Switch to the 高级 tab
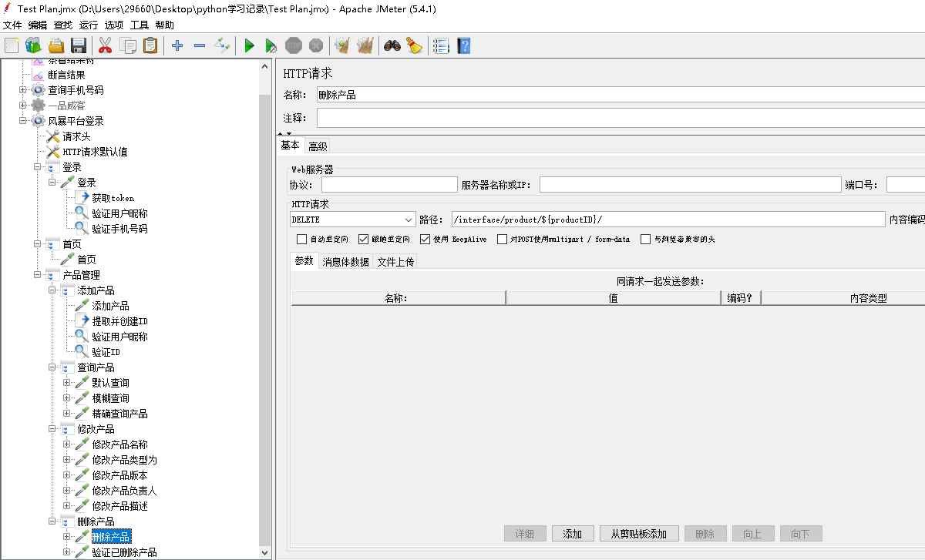This screenshot has height=560, width=925. click(318, 146)
